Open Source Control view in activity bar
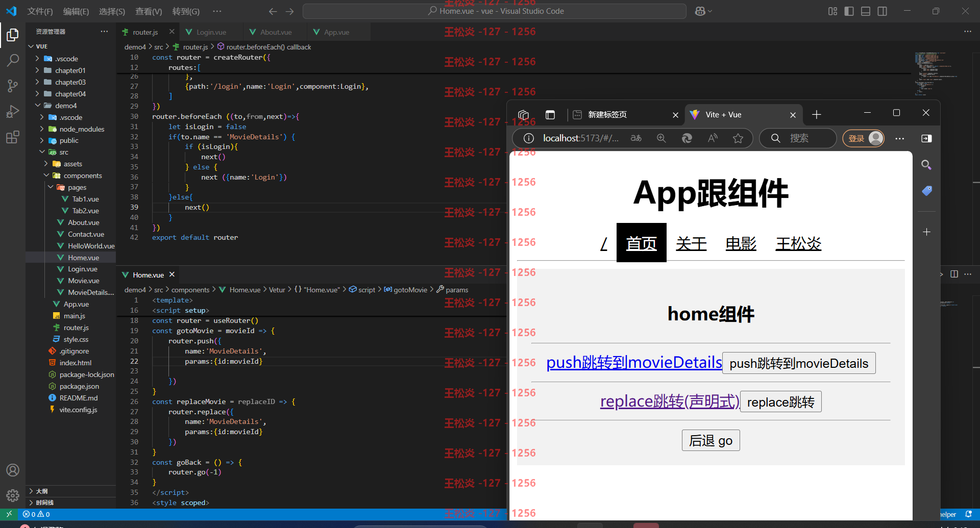Screen dimensions: 980x528 [x=13, y=86]
